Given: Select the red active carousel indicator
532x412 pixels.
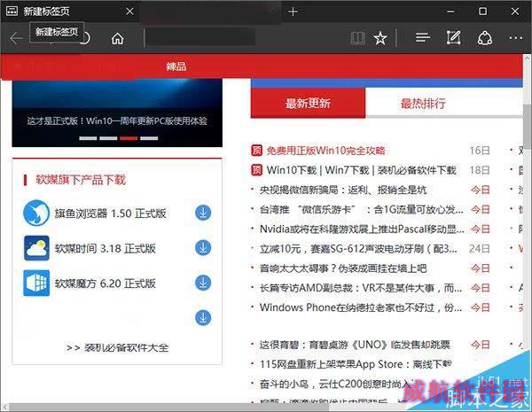Looking at the screenshot, I should tap(129, 138).
